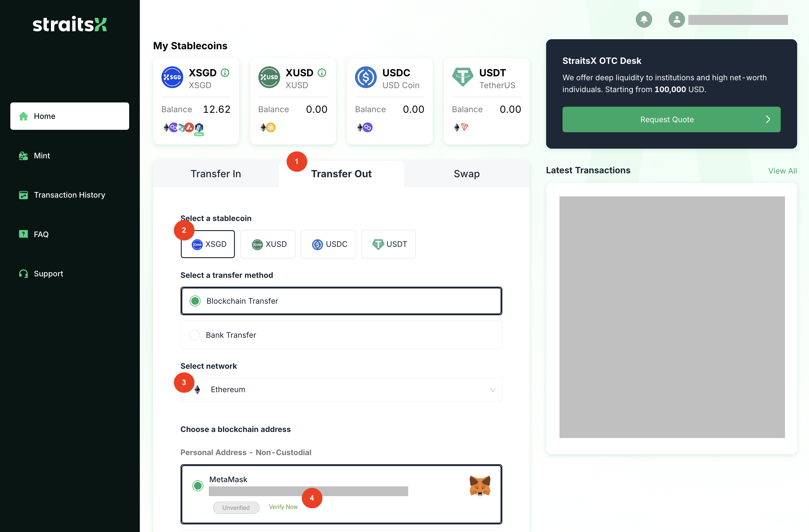Click the StraitsX logo

70,25
